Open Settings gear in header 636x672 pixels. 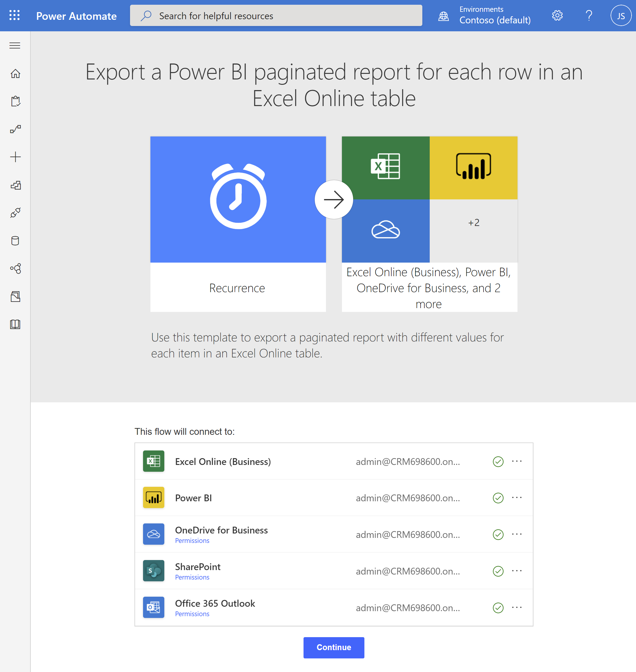557,16
